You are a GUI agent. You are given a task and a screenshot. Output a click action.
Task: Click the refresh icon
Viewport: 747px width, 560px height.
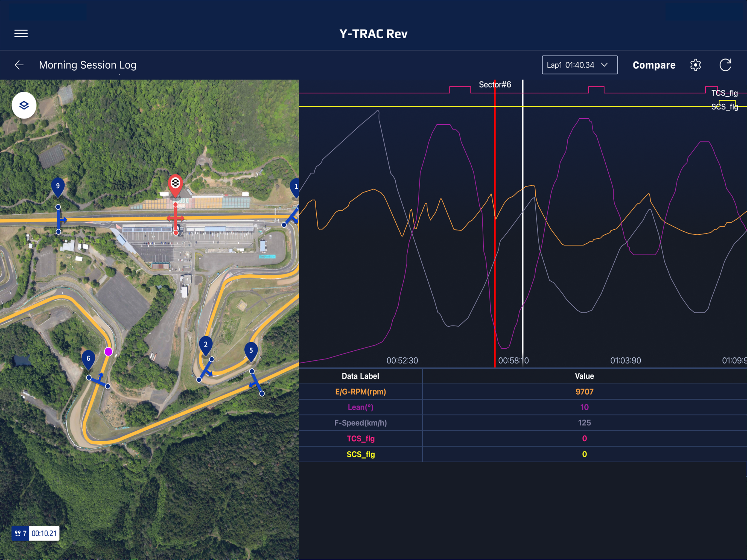click(x=725, y=65)
